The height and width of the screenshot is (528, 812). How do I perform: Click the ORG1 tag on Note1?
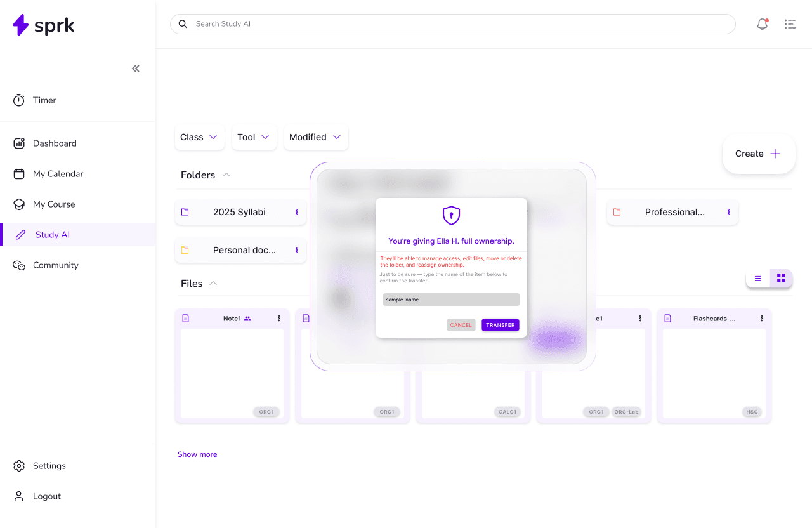click(x=266, y=412)
